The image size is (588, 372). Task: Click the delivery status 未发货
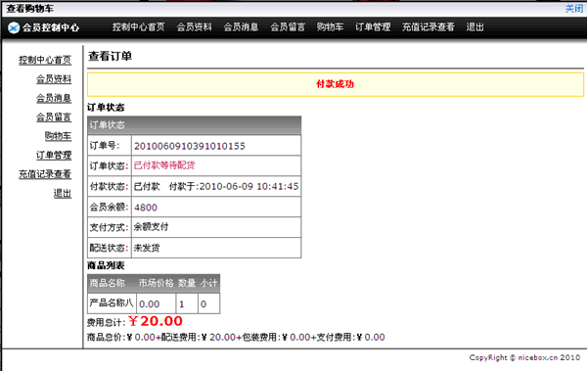point(147,248)
